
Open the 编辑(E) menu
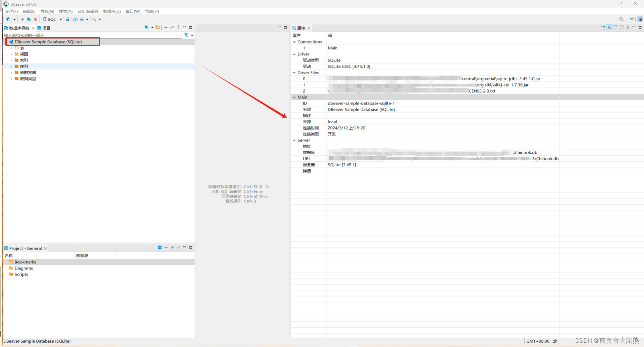click(29, 11)
